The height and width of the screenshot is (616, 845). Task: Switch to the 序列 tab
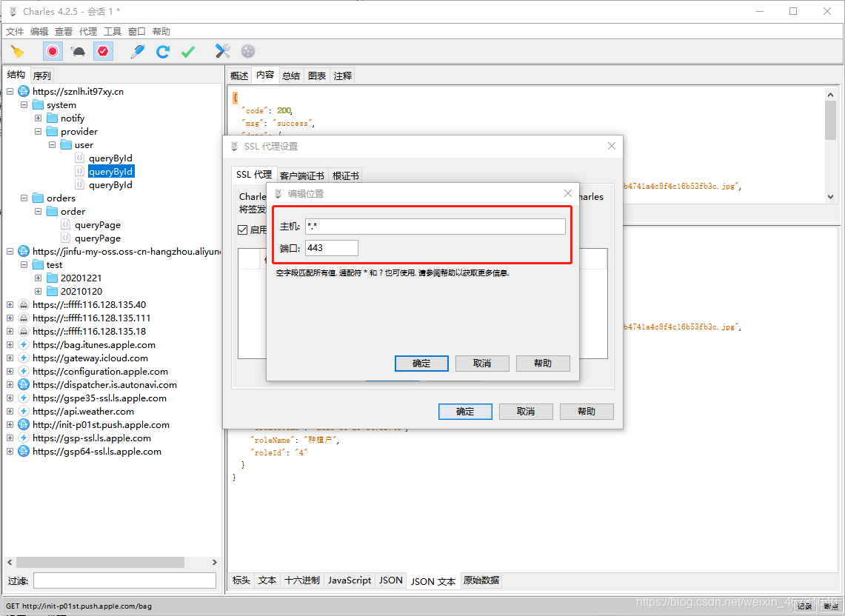42,76
